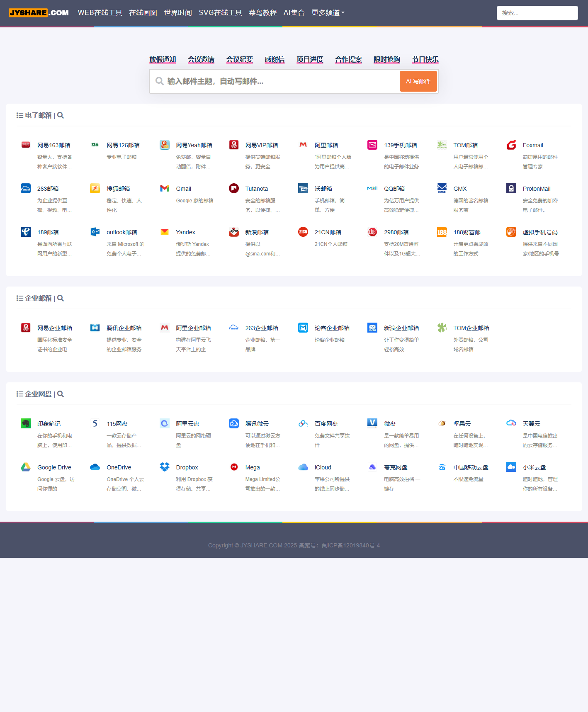Click the Mega red icon
This screenshot has height=712, width=588.
(x=234, y=467)
